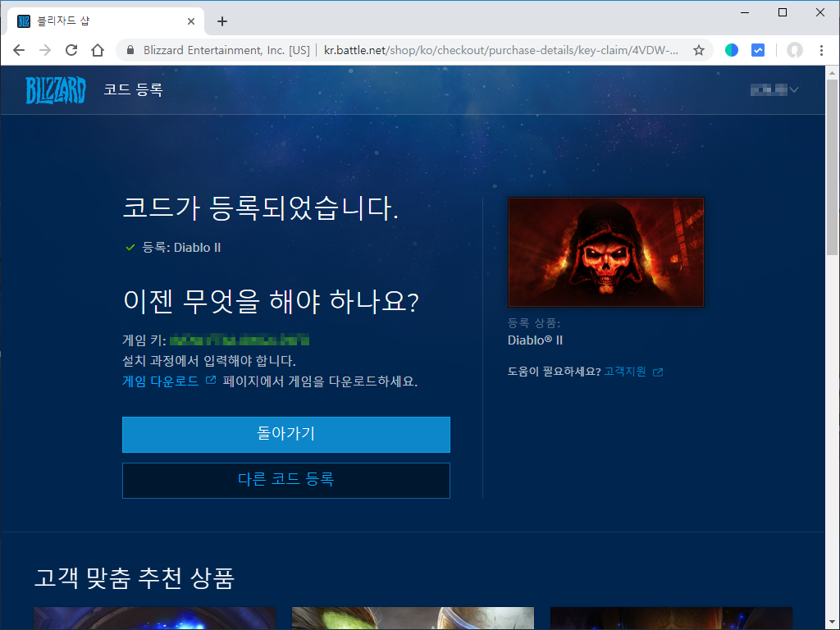The image size is (840, 630).
Task: Click the 고객 맞춤 추천 상품 heading
Action: click(x=135, y=578)
